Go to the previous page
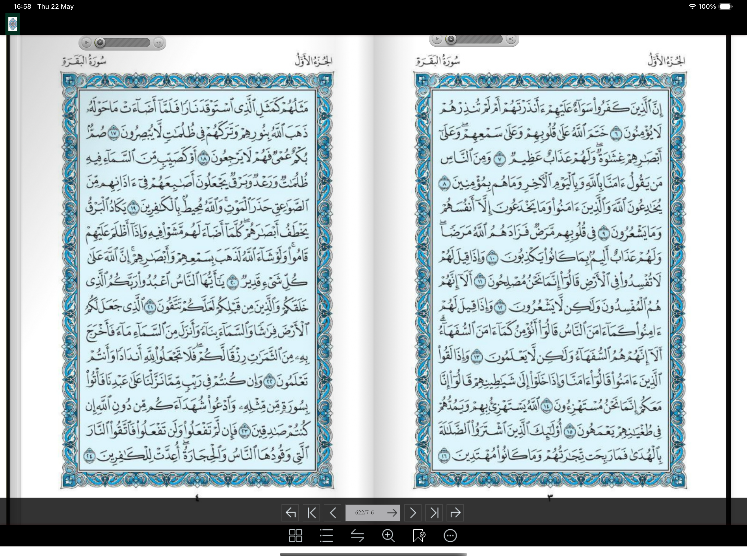747x560 pixels. (332, 513)
